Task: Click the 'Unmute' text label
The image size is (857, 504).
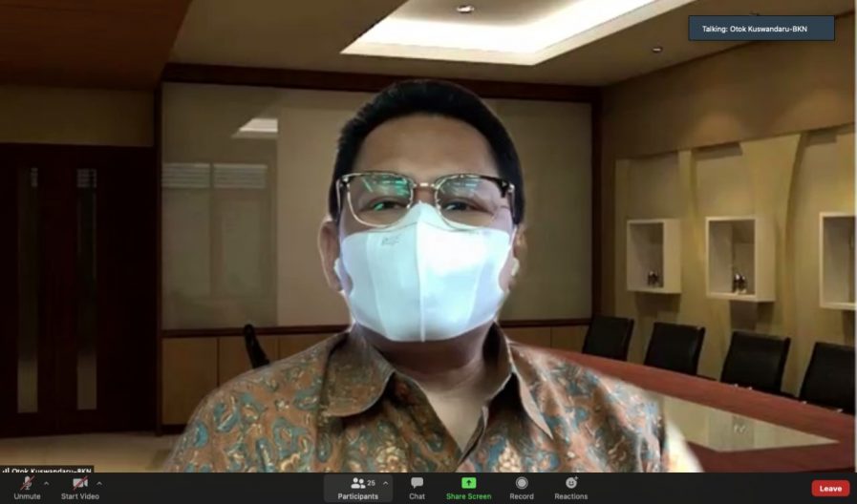Action: click(27, 496)
